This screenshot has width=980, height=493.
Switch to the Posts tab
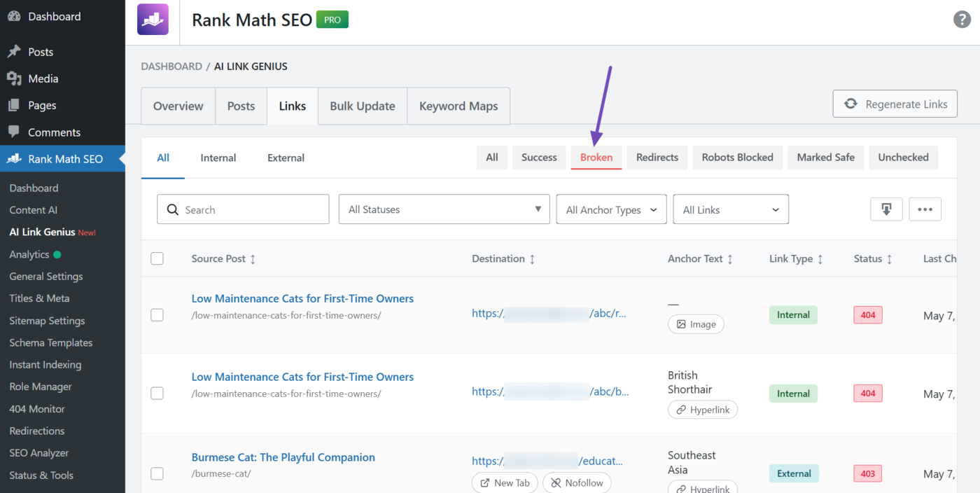tap(241, 106)
